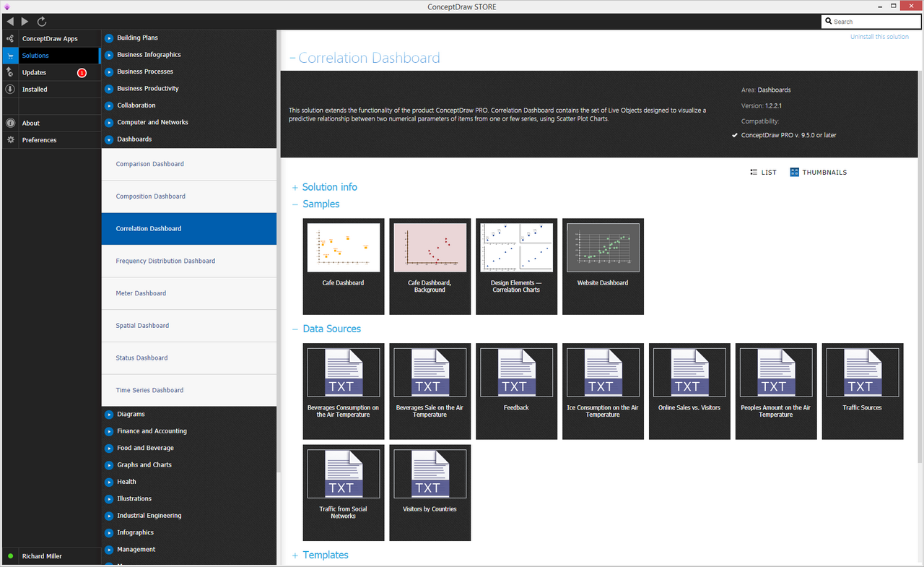Collapse the Dashboards category
924x567 pixels.
[x=109, y=139]
